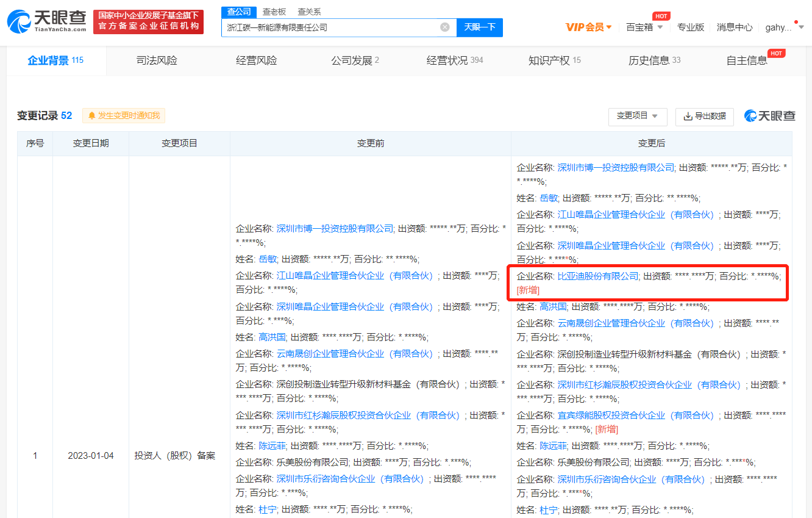
Task: Open 深圳唯晶企业管理合伙企业 link in 变更后 column
Action: (638, 245)
